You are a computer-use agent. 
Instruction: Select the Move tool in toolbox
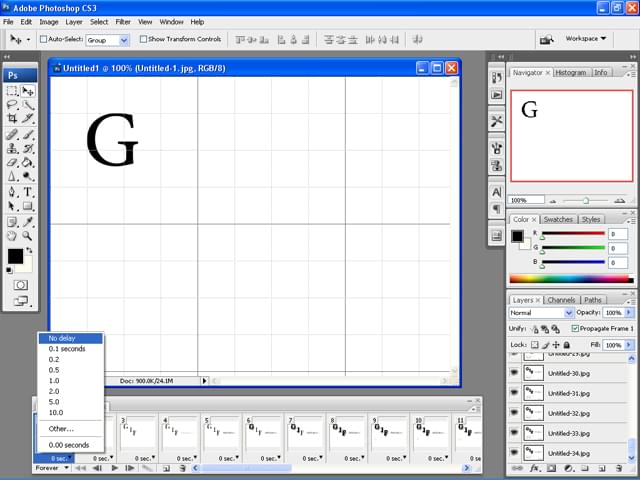click(x=28, y=91)
